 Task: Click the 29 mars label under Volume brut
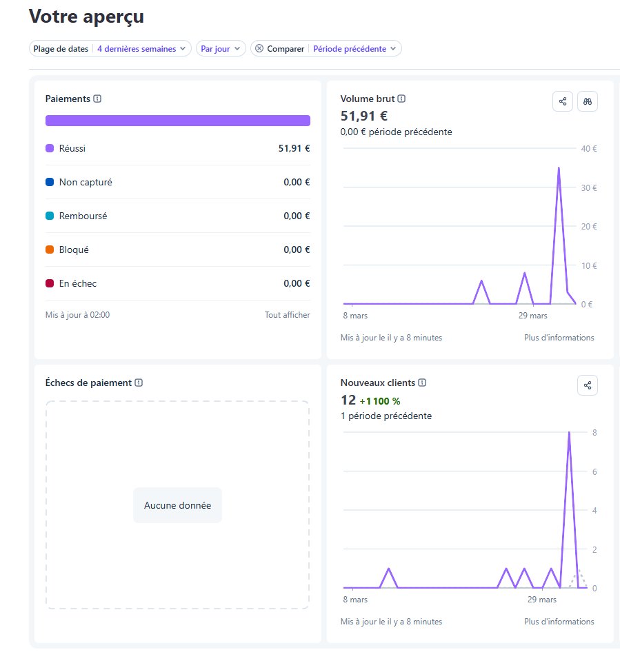[532, 316]
